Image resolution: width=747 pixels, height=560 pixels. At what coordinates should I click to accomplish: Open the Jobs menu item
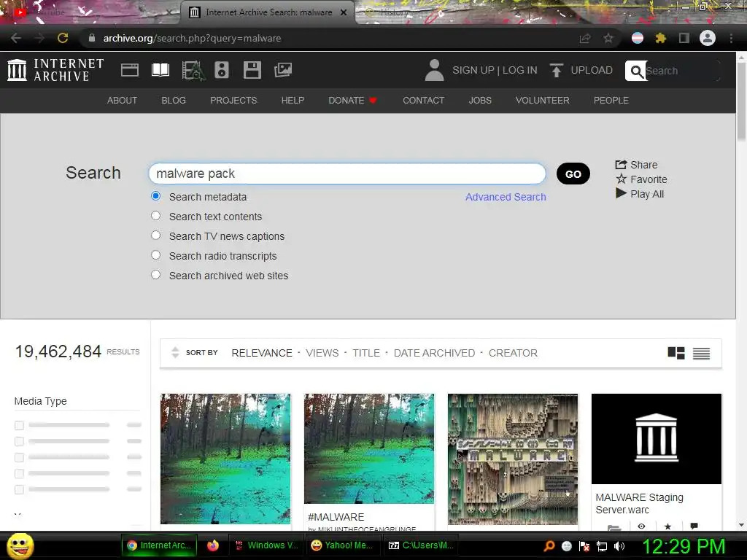coord(480,101)
